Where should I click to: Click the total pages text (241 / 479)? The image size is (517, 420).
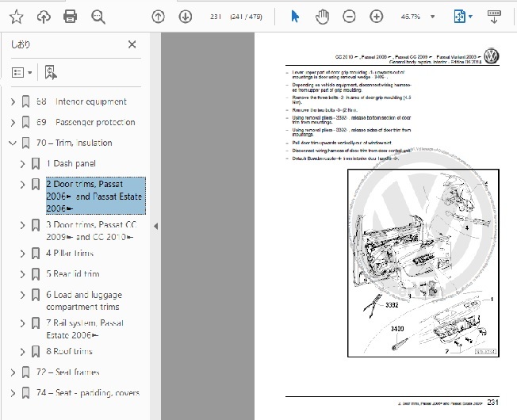pyautogui.click(x=246, y=17)
